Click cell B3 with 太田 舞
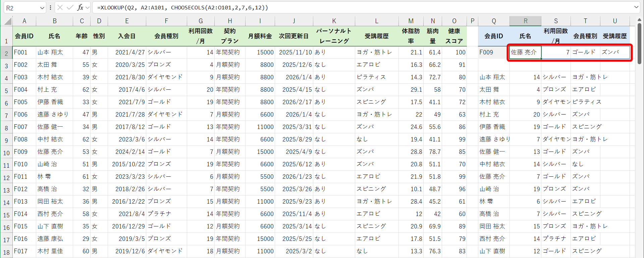This screenshot has height=258, width=644. tap(54, 65)
